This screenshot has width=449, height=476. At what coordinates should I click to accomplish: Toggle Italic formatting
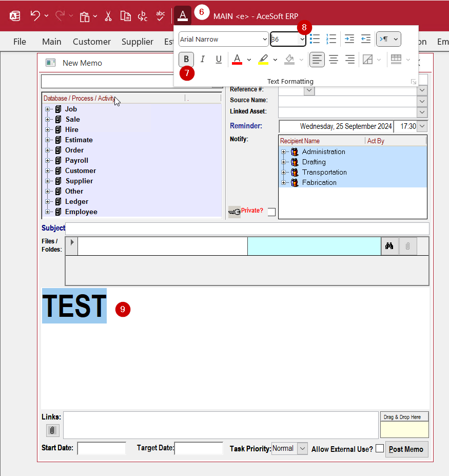point(202,59)
